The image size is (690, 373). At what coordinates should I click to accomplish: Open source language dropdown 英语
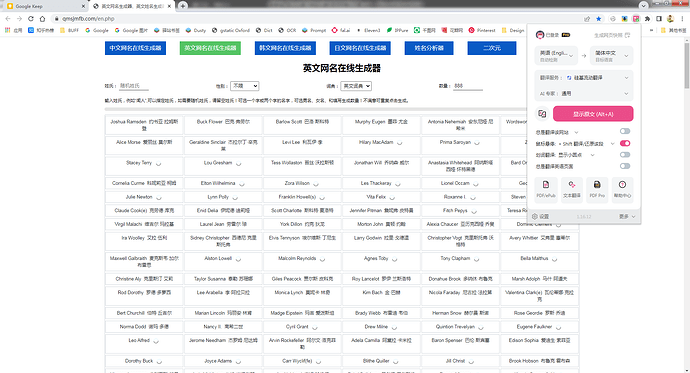click(x=556, y=56)
